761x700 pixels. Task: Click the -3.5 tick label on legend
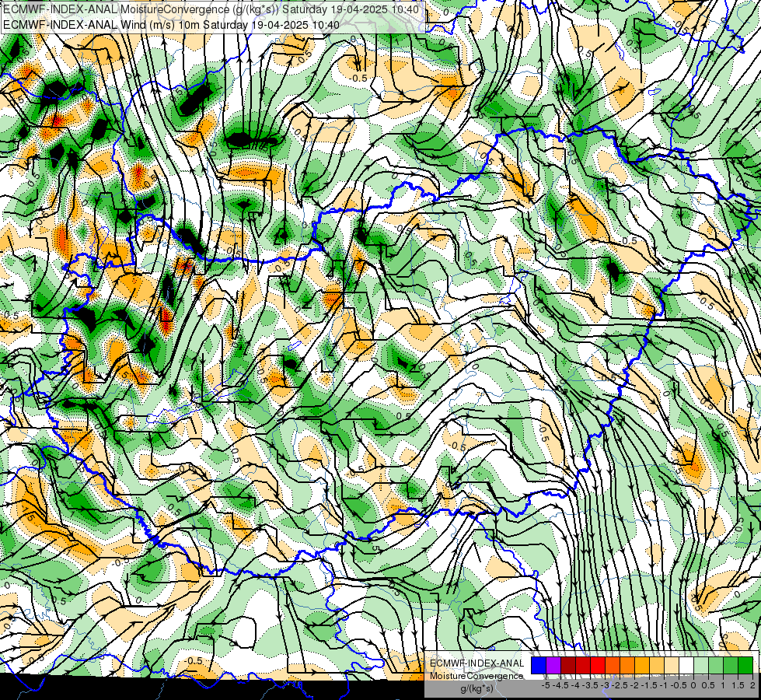click(590, 685)
